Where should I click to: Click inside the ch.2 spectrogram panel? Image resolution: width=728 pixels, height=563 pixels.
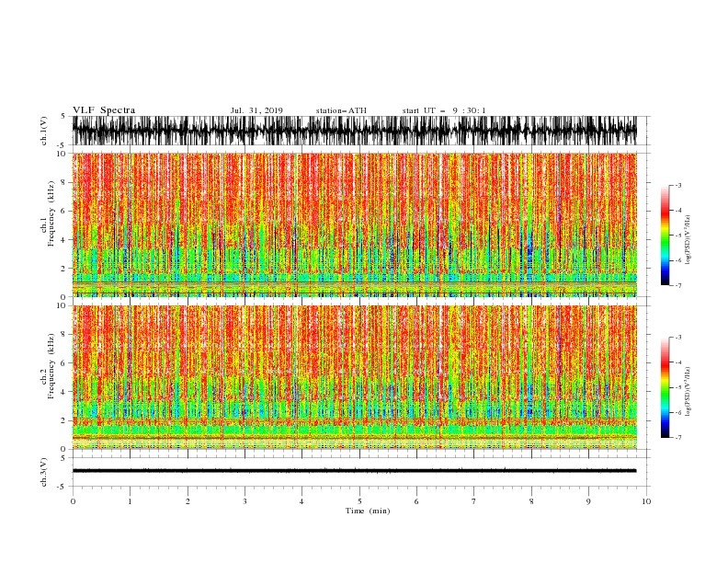(355, 377)
